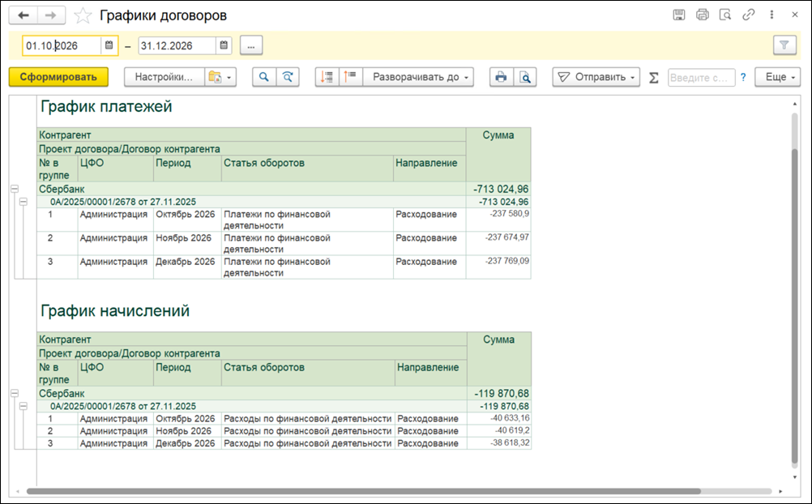This screenshot has height=504, width=812.
Task: Find next with the magnifier arrow icon
Action: 288,77
